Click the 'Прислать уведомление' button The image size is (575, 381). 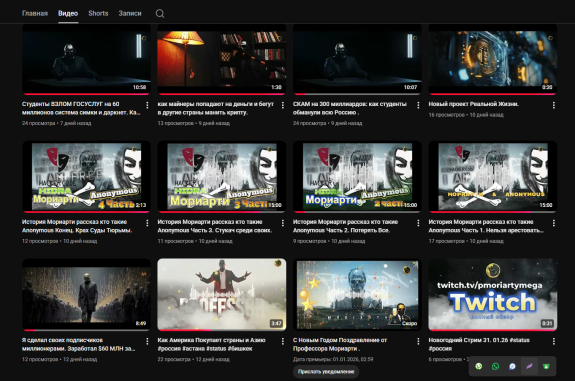pyautogui.click(x=326, y=372)
